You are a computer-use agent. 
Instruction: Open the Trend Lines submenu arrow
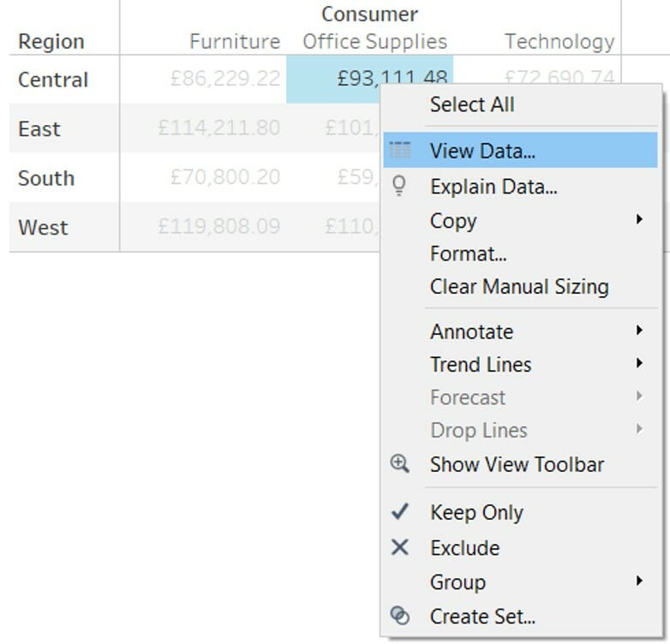[x=639, y=364]
